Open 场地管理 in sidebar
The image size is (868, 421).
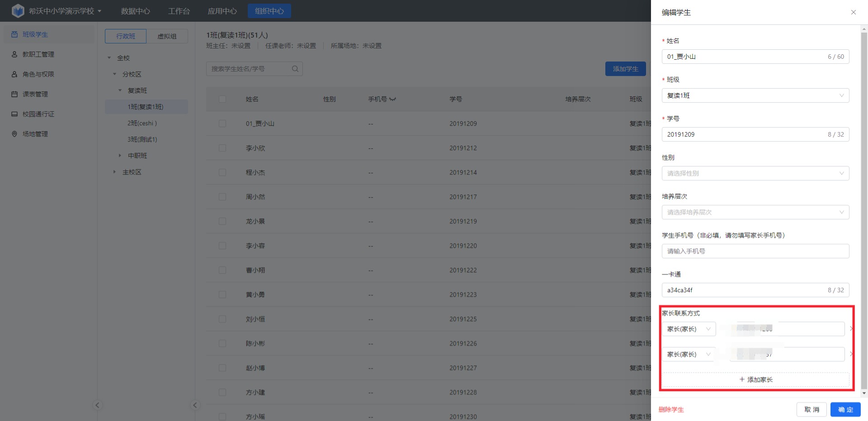pyautogui.click(x=35, y=134)
